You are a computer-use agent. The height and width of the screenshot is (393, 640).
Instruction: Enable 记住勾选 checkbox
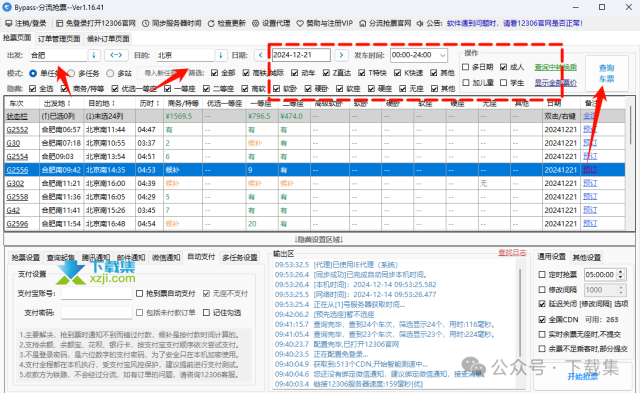[x=207, y=313]
